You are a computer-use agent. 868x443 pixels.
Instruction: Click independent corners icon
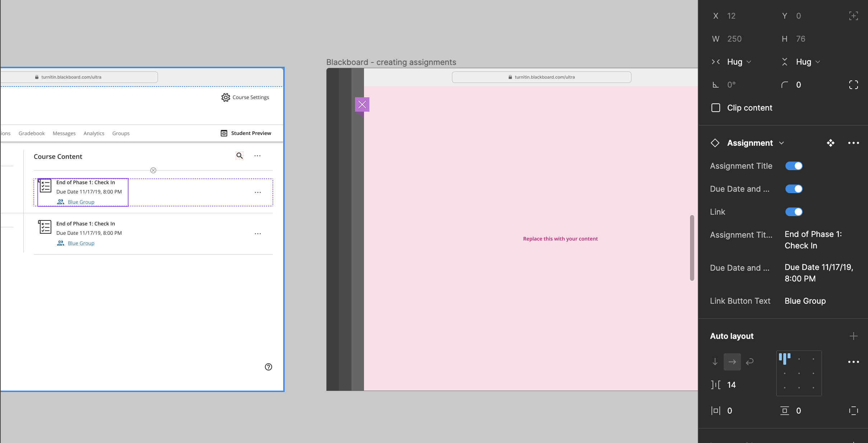pyautogui.click(x=853, y=85)
